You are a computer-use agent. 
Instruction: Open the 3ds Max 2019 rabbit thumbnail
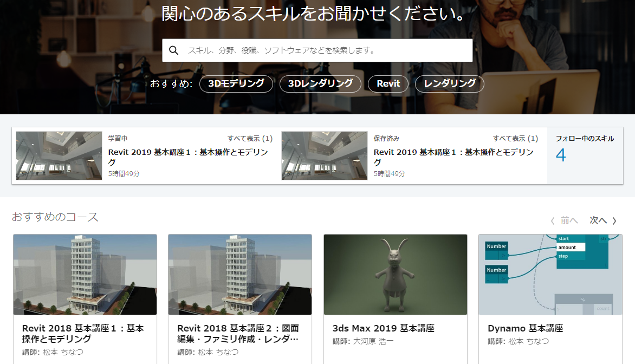coord(396,275)
